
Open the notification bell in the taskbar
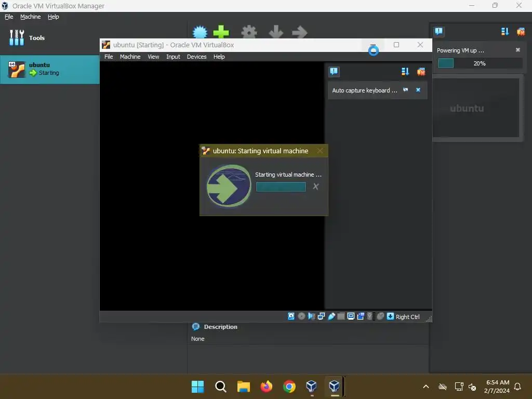pos(517,386)
